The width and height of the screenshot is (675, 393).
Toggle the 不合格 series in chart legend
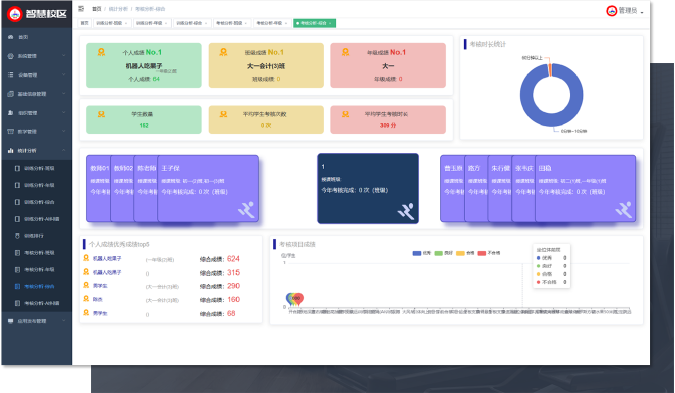489,253
